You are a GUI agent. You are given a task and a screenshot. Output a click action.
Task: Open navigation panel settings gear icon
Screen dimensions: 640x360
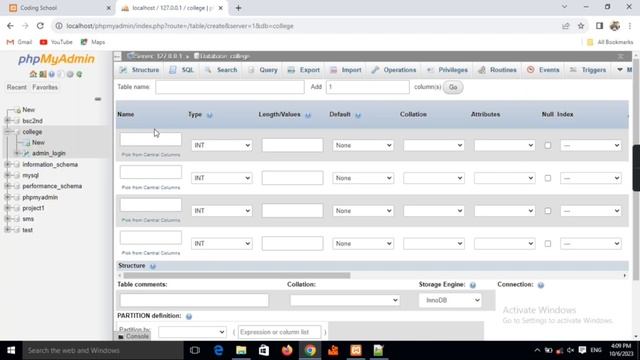coord(70,74)
